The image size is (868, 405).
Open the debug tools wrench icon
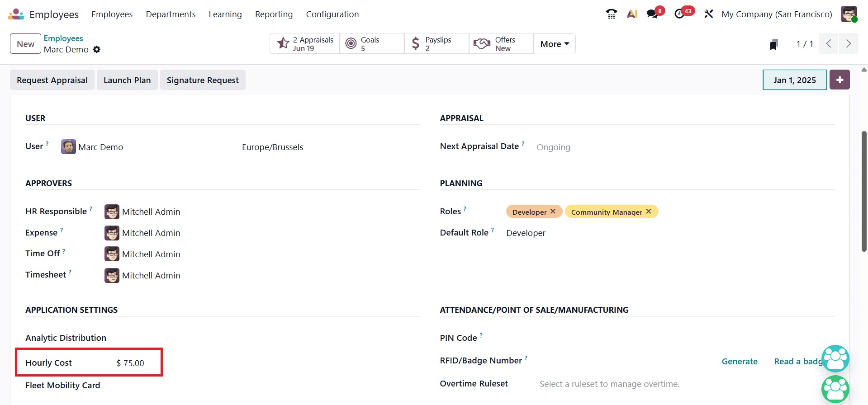(709, 14)
